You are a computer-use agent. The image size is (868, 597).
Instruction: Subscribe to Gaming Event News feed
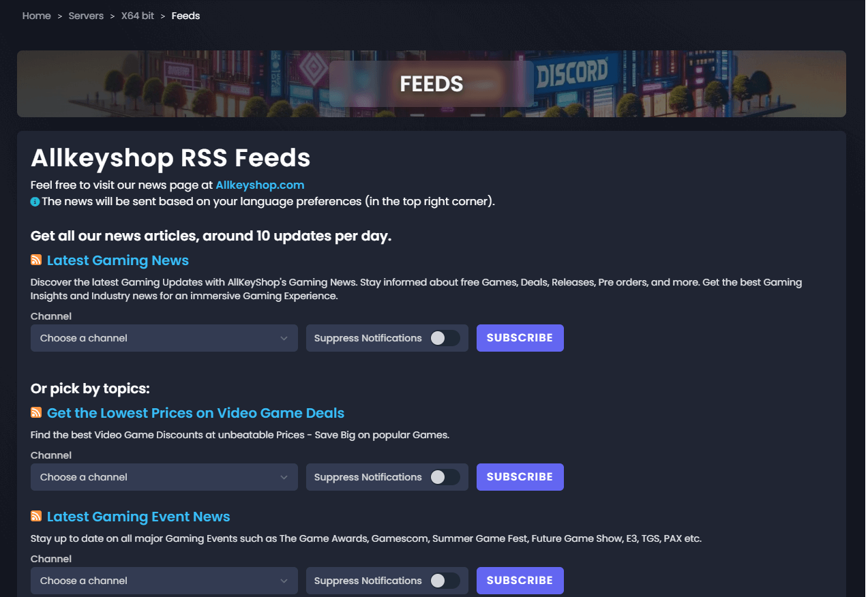(520, 581)
